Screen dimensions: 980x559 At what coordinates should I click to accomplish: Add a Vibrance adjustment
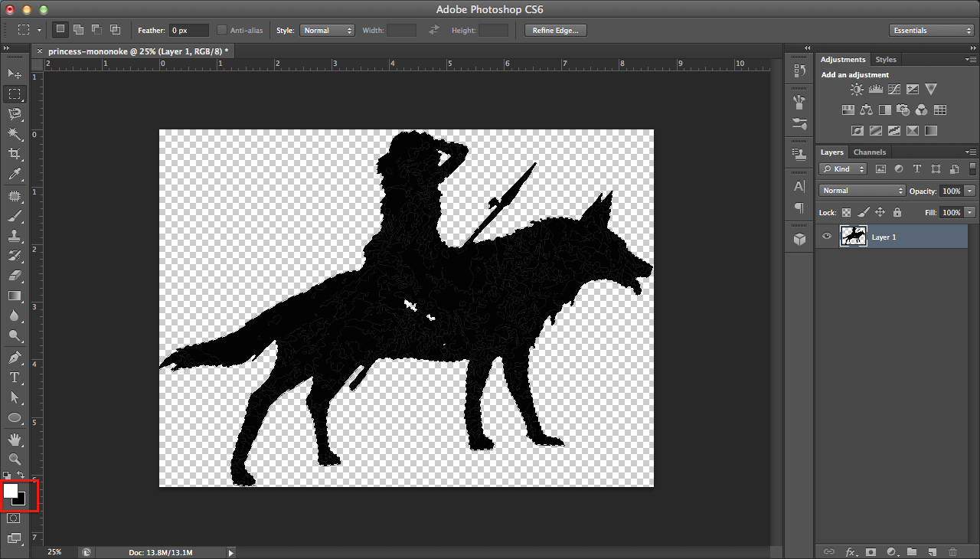(x=931, y=90)
